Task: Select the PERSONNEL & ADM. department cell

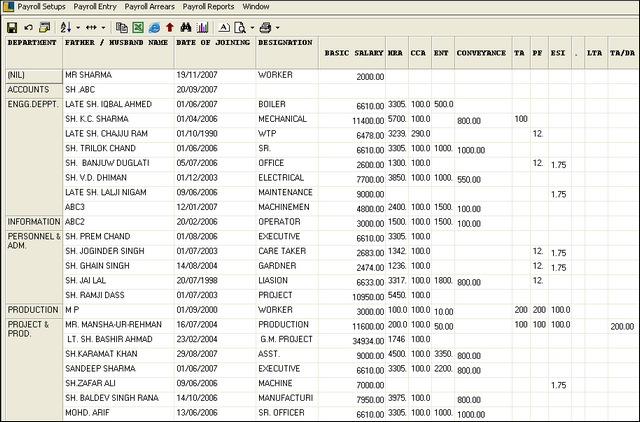Action: coord(34,267)
